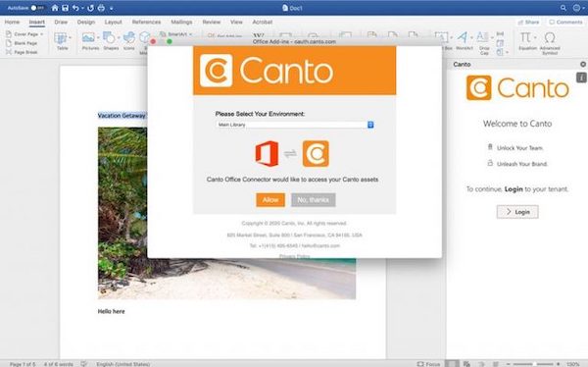The width and height of the screenshot is (588, 367).
Task: Insert a Blank Page
Action: pos(22,43)
